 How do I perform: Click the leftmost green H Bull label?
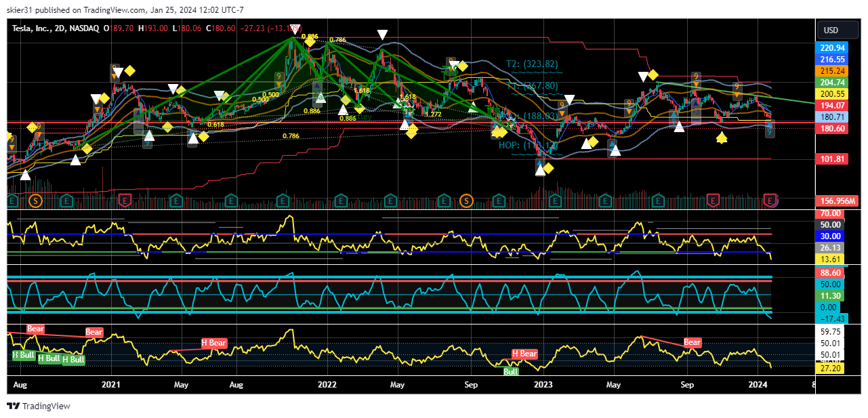[23, 355]
